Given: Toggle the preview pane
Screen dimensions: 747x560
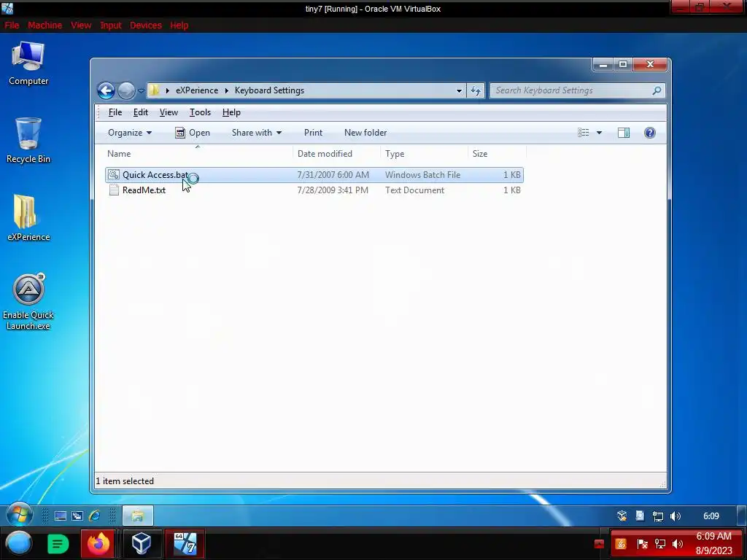Looking at the screenshot, I should pos(624,133).
